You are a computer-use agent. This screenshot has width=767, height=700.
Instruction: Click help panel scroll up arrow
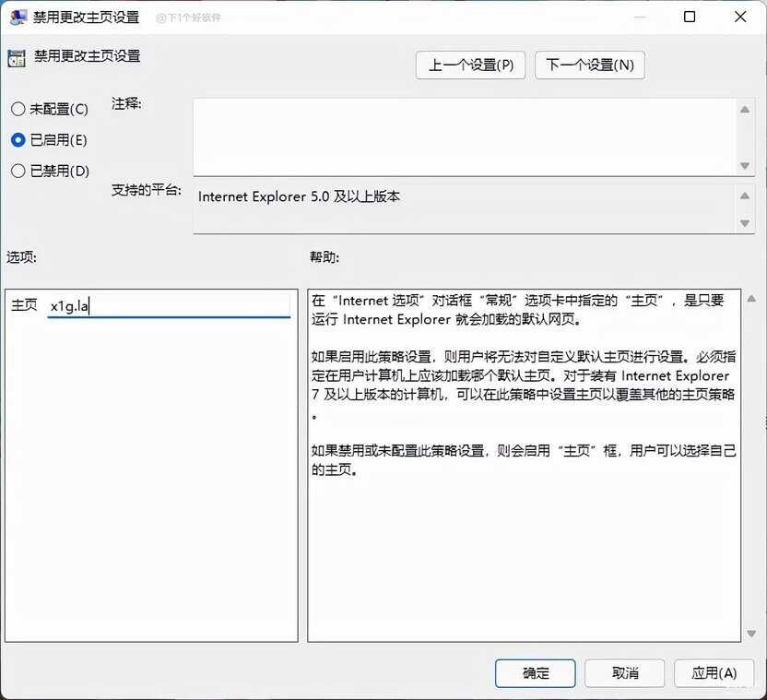point(752,298)
